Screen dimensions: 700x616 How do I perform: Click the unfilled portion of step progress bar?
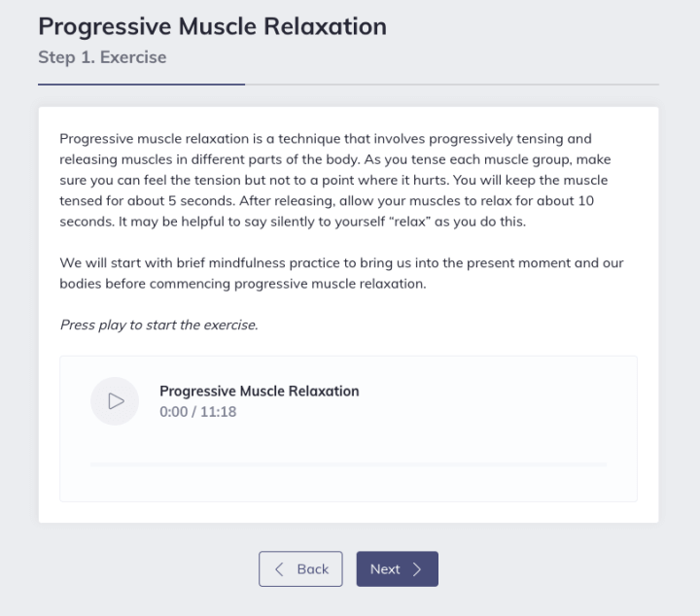(452, 85)
